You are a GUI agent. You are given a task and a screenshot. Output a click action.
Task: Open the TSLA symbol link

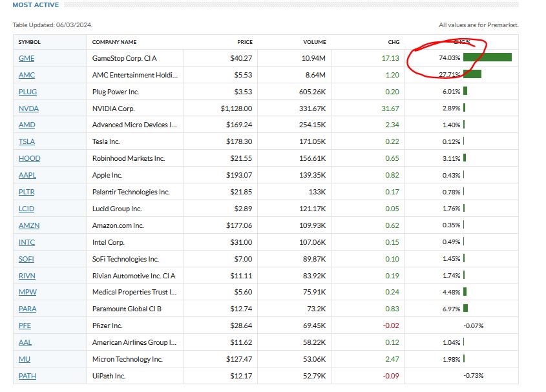click(28, 141)
